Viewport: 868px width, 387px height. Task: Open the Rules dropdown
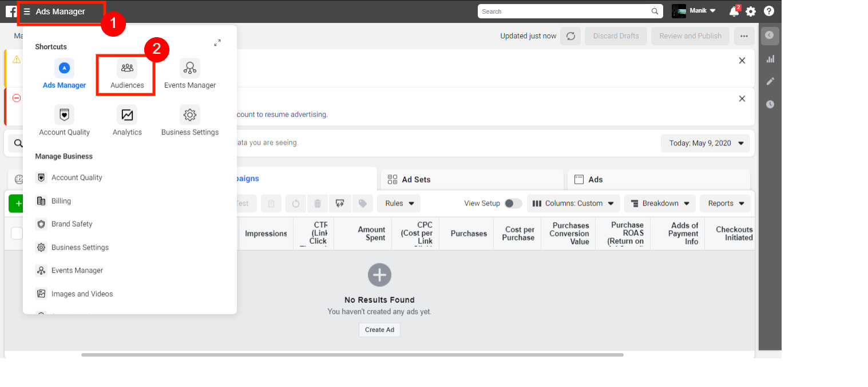click(x=399, y=203)
